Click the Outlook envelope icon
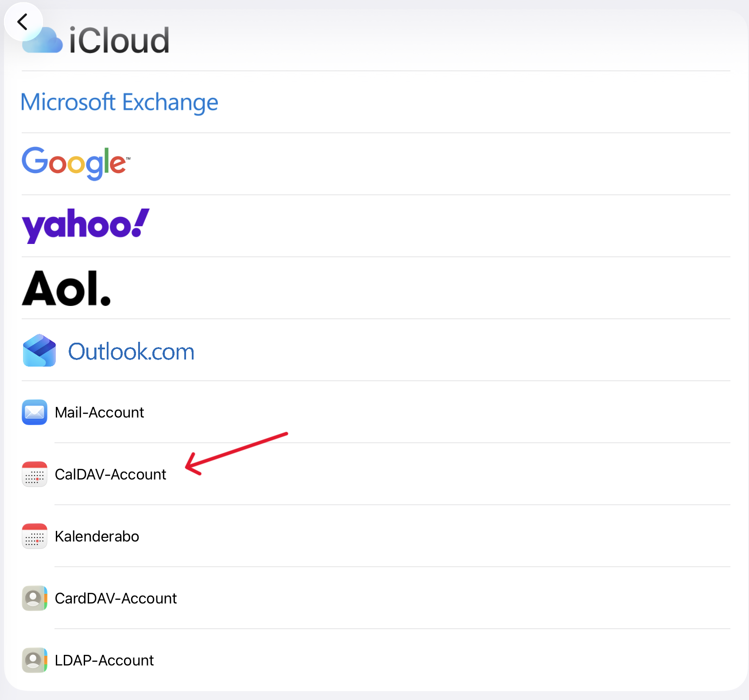The width and height of the screenshot is (749, 700). point(39,350)
